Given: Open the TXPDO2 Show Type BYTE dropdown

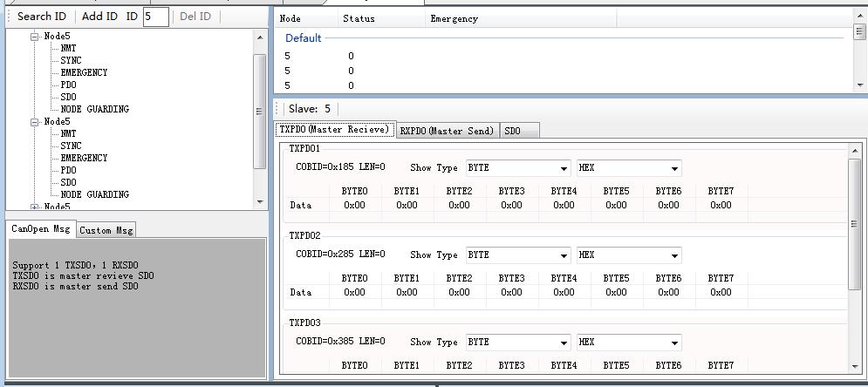Looking at the screenshot, I should [518, 255].
